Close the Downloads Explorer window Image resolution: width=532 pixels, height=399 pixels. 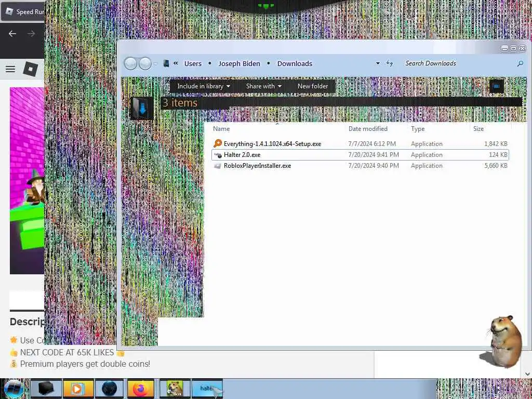(x=523, y=49)
